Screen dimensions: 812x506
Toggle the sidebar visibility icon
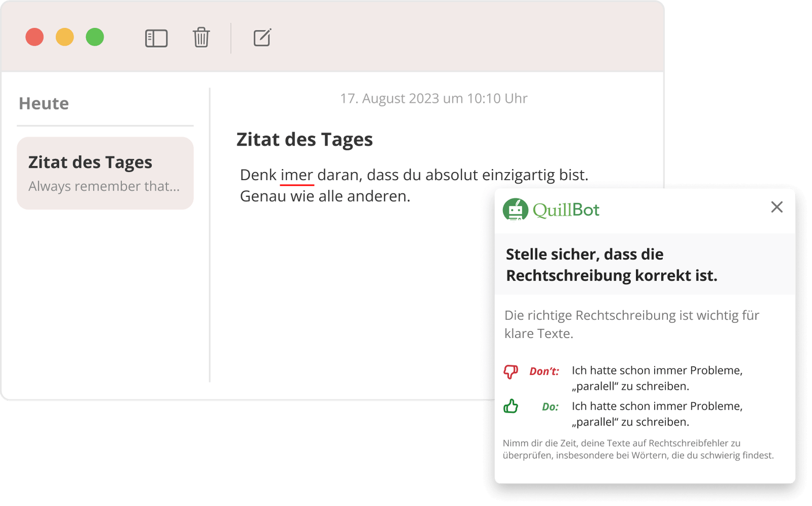click(156, 38)
